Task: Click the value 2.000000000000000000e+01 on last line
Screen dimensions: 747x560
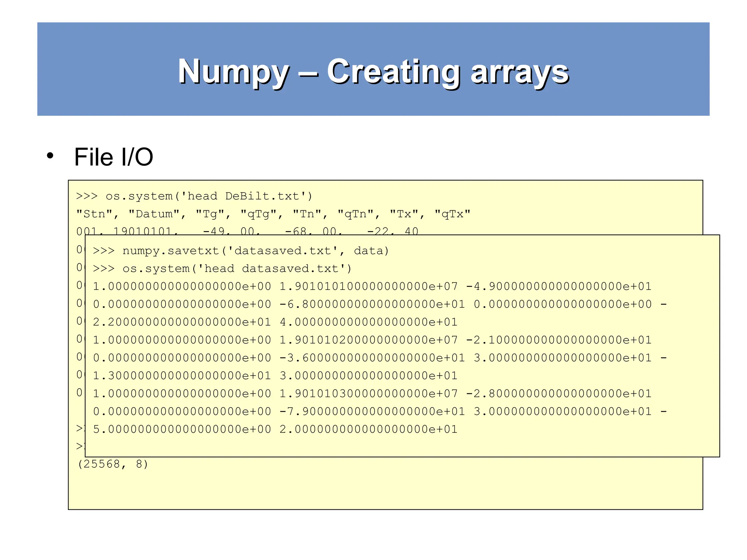Action: (x=368, y=429)
